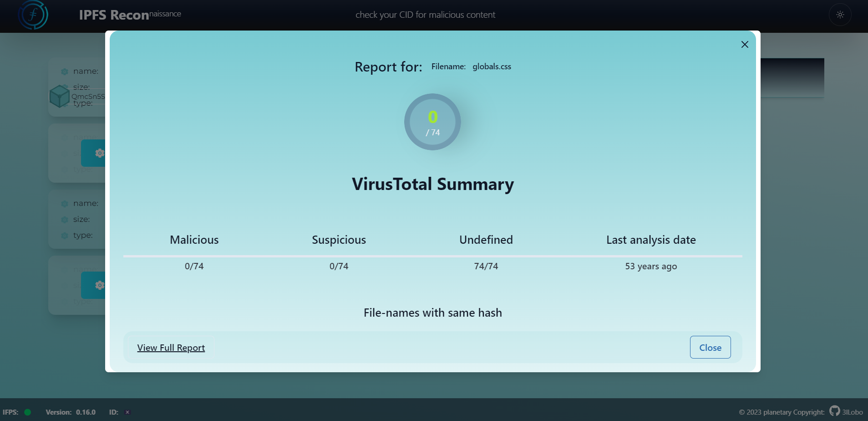
Task: Click the 0 / 74 detection score circle
Action: (x=432, y=122)
